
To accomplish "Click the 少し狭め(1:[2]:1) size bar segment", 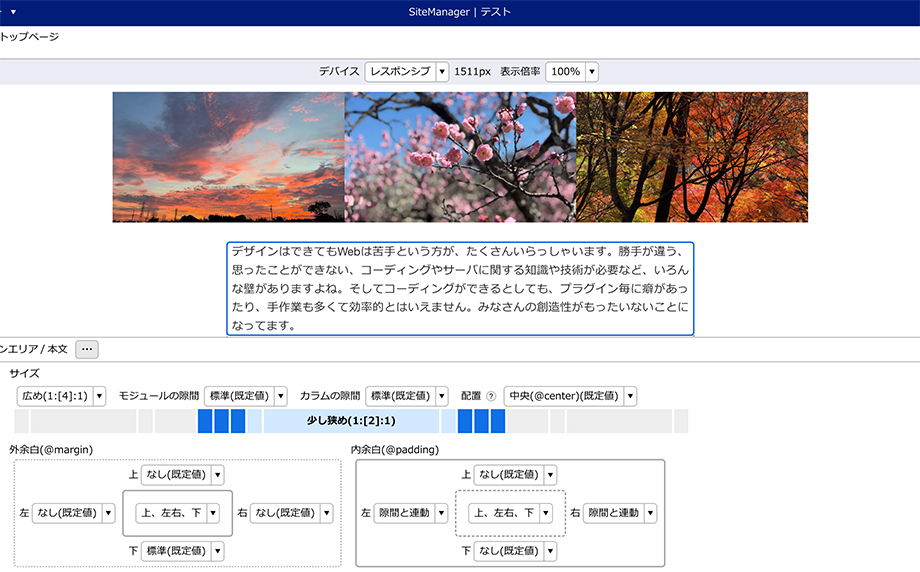I will [351, 421].
